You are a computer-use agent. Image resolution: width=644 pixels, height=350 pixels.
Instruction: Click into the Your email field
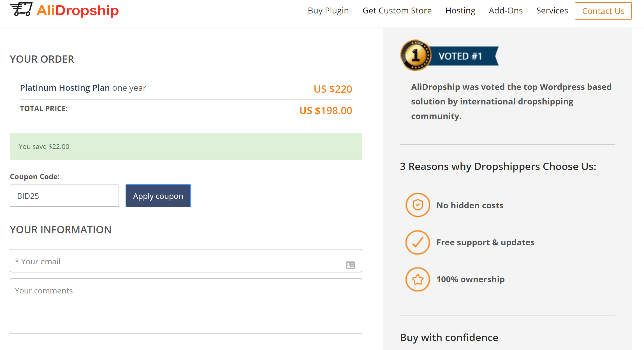tap(186, 261)
